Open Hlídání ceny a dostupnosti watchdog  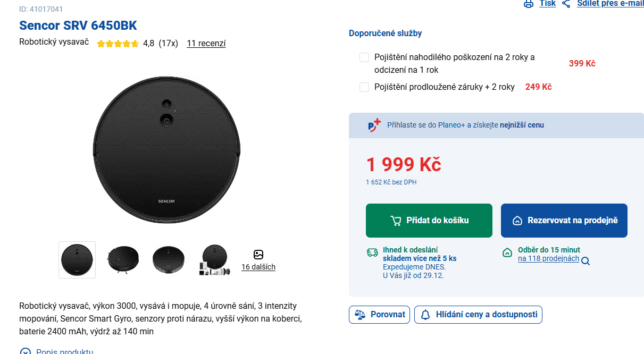pyautogui.click(x=478, y=315)
